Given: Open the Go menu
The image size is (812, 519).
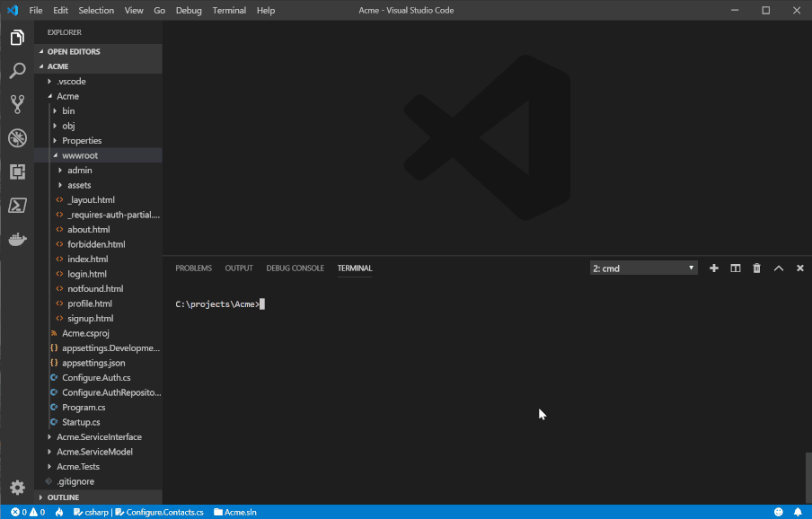Looking at the screenshot, I should [x=160, y=11].
